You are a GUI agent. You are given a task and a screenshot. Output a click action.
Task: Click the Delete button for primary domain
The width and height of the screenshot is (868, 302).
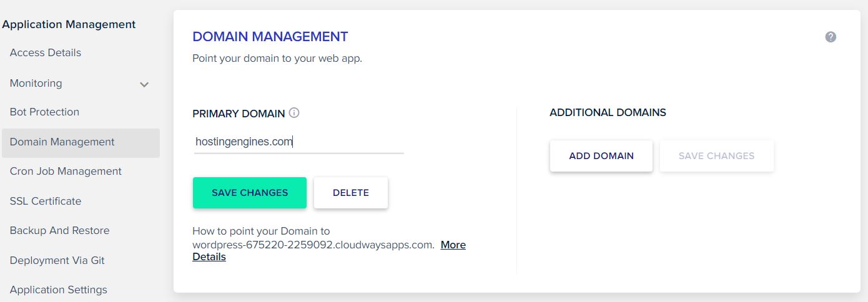(351, 193)
